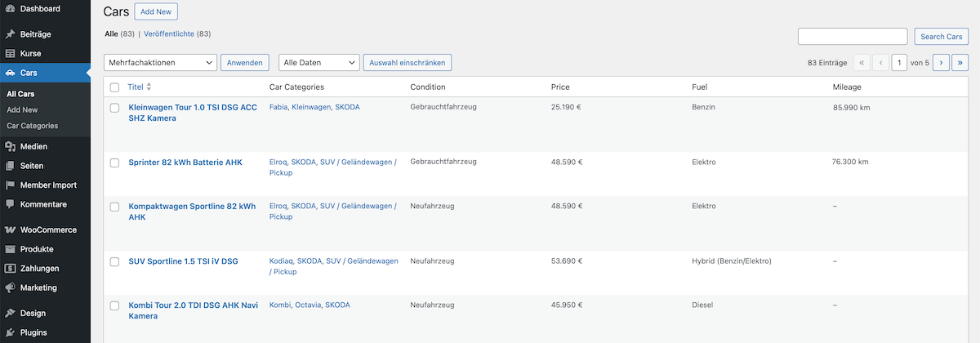Open Sprinter 82 kWh Batterie AHK car
The height and width of the screenshot is (343, 980).
point(185,163)
